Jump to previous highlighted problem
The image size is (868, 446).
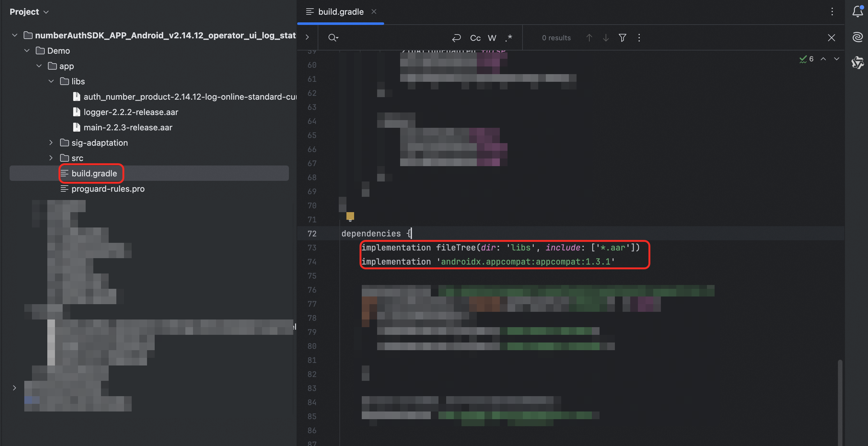coord(823,59)
